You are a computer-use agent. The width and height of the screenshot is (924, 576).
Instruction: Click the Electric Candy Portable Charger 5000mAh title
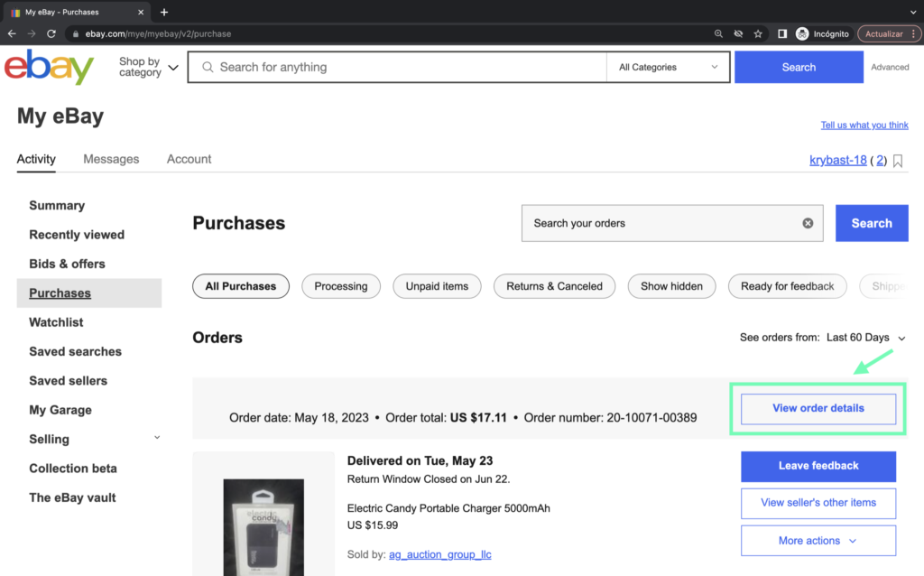click(448, 508)
